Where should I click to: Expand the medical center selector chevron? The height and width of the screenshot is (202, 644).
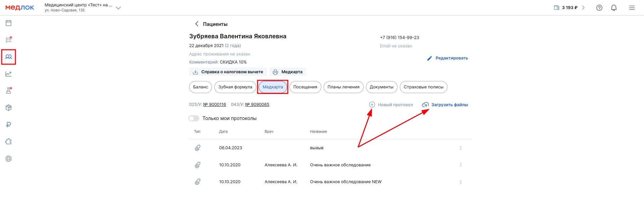click(x=118, y=8)
